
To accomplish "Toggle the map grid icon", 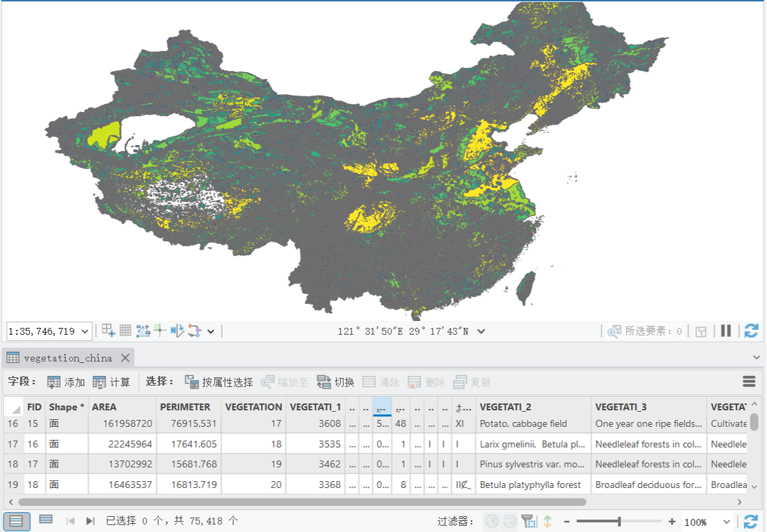I will point(125,331).
